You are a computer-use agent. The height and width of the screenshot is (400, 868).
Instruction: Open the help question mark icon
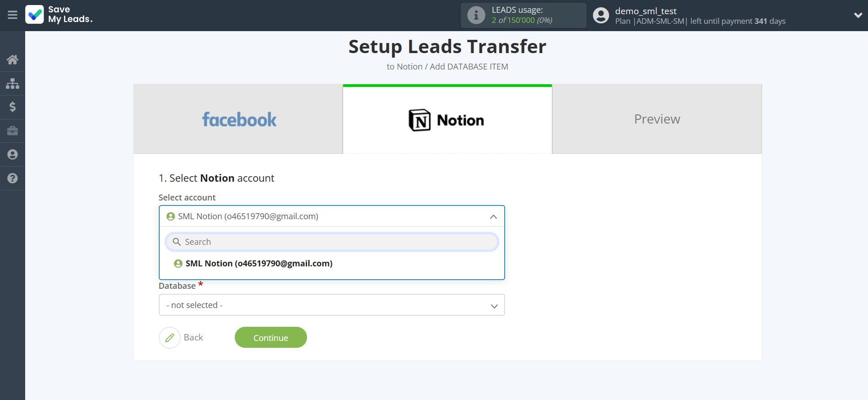[x=12, y=178]
